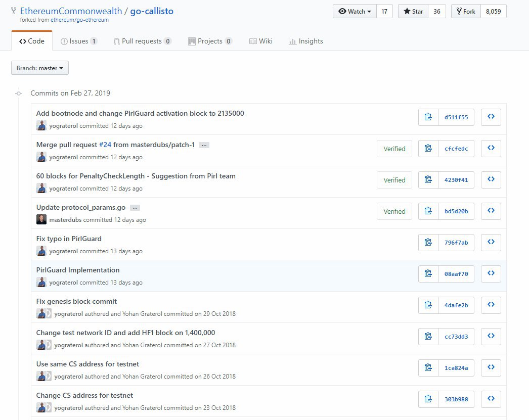Viewport: 529px width, 420px height.
Task: Open the EthereumCommonwealth owner link
Action: 71,11
